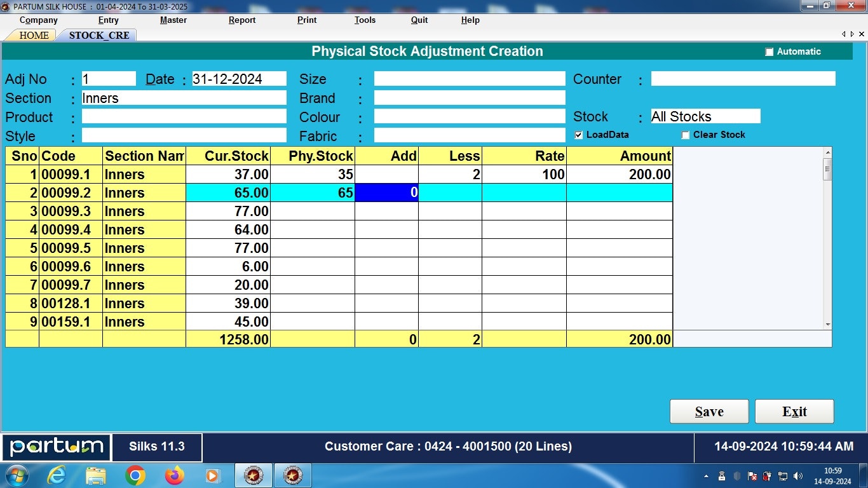Viewport: 868px width, 488px height.
Task: Open the Action Center flag icon in tray
Action: [753, 475]
